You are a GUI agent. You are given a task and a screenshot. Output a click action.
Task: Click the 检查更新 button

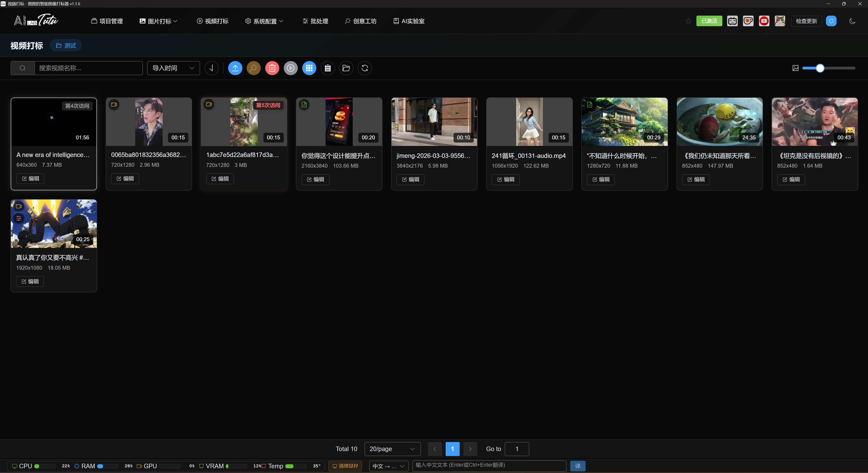pyautogui.click(x=806, y=21)
